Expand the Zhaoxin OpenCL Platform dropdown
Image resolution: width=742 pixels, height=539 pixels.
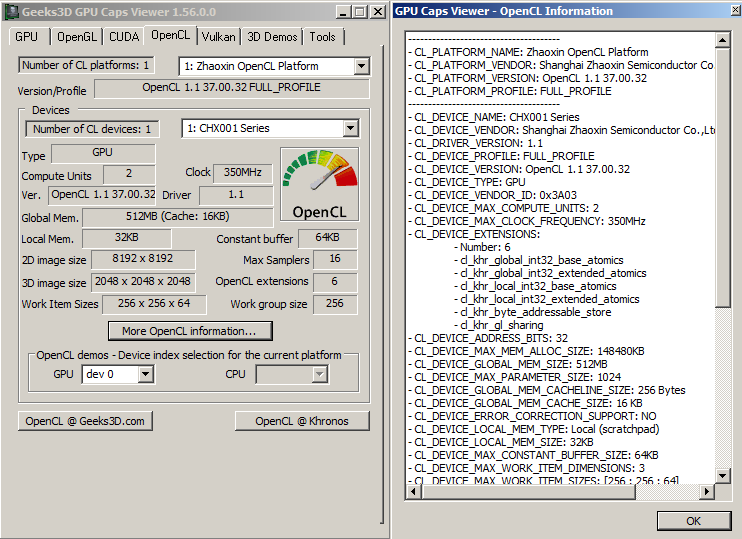[362, 66]
